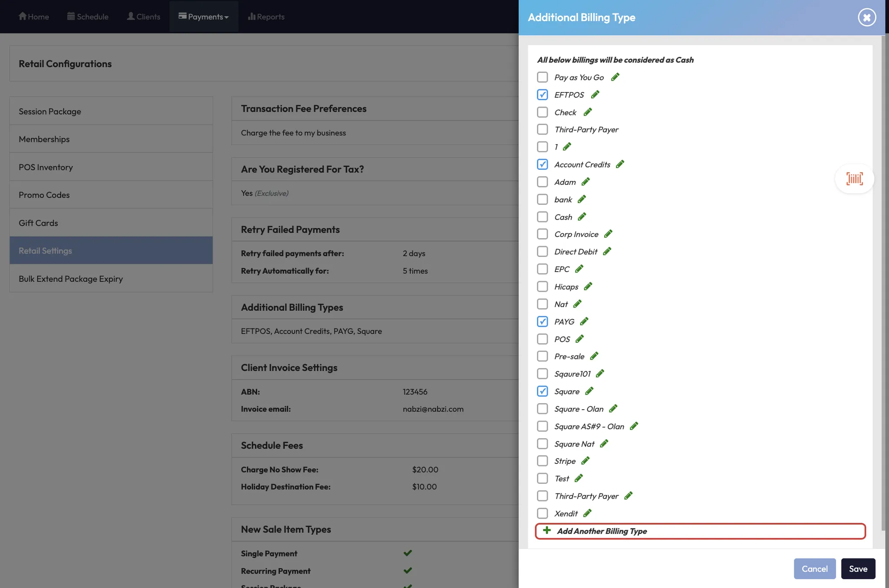
Task: Click the edit pencil beside Stripe
Action: coord(585,461)
